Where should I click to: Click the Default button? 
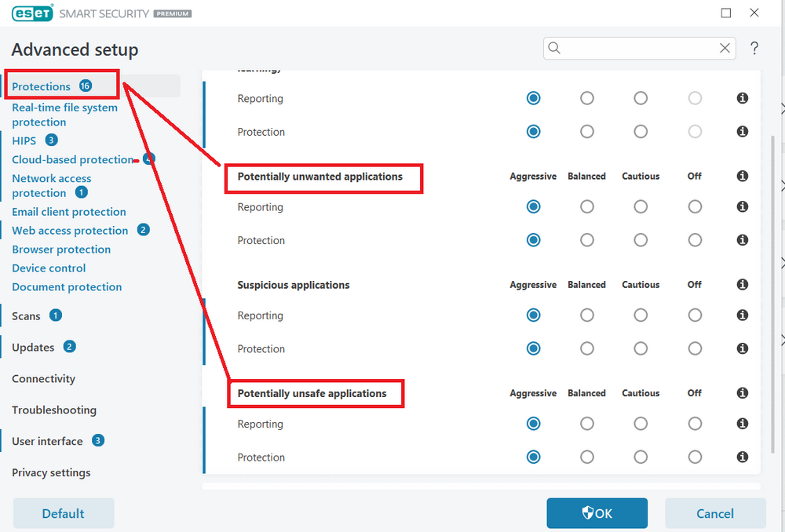[64, 513]
